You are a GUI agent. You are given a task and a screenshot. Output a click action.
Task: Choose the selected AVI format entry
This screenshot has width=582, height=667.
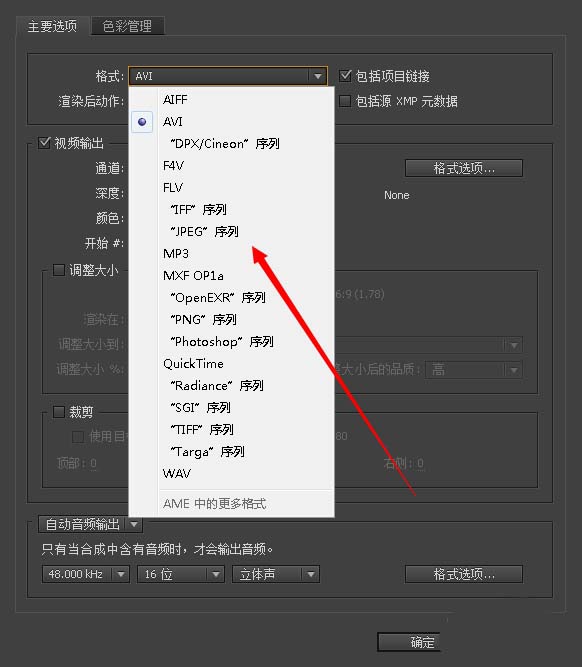coord(231,122)
